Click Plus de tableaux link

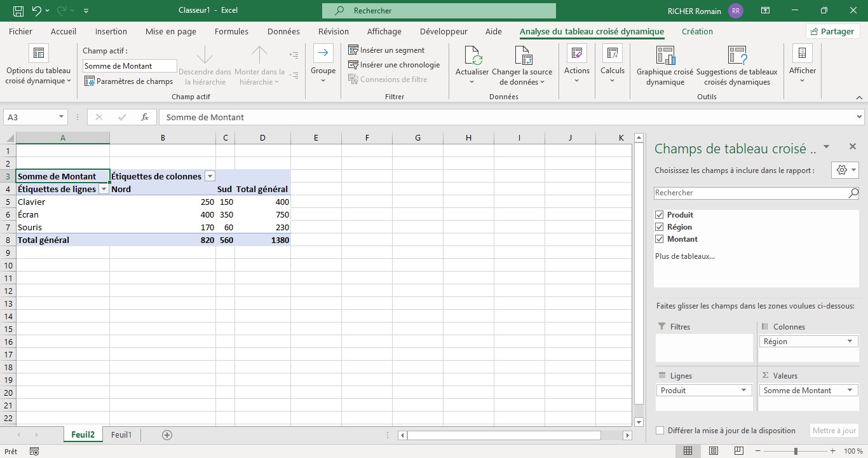click(x=685, y=256)
